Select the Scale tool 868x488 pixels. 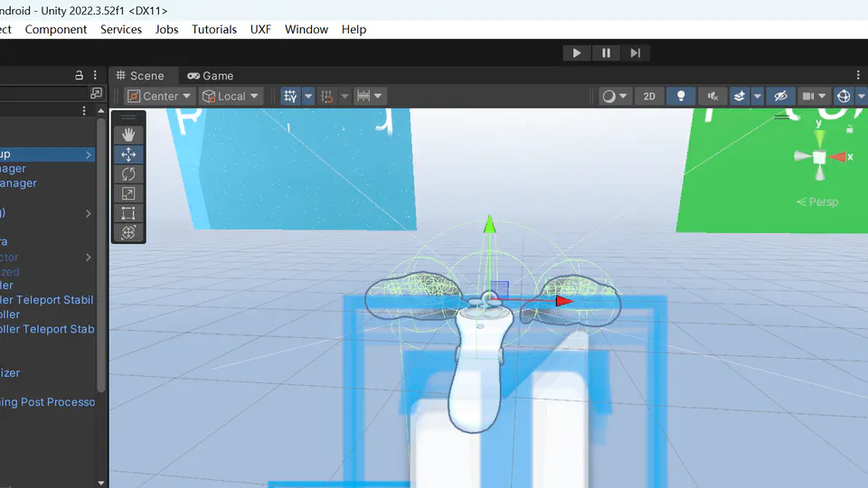pyautogui.click(x=128, y=193)
